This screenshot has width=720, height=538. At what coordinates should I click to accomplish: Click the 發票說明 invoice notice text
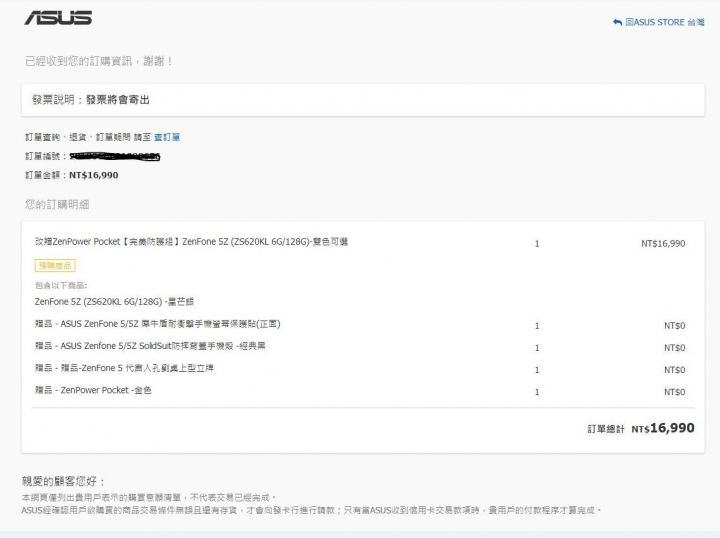coord(91,100)
